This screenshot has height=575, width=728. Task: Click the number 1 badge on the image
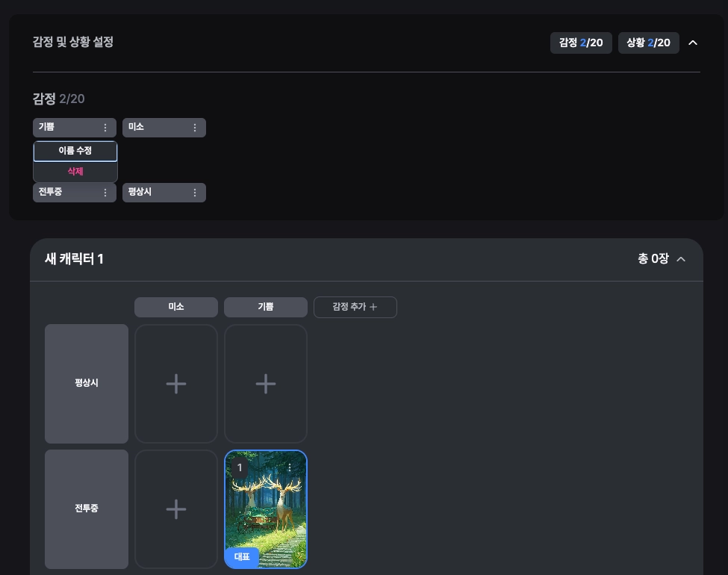[240, 467]
